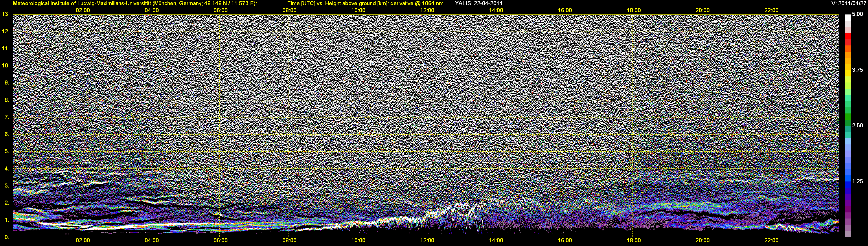The width and height of the screenshot is (868, 246).
Task: Click the 0. km height axis label
Action: [7, 237]
